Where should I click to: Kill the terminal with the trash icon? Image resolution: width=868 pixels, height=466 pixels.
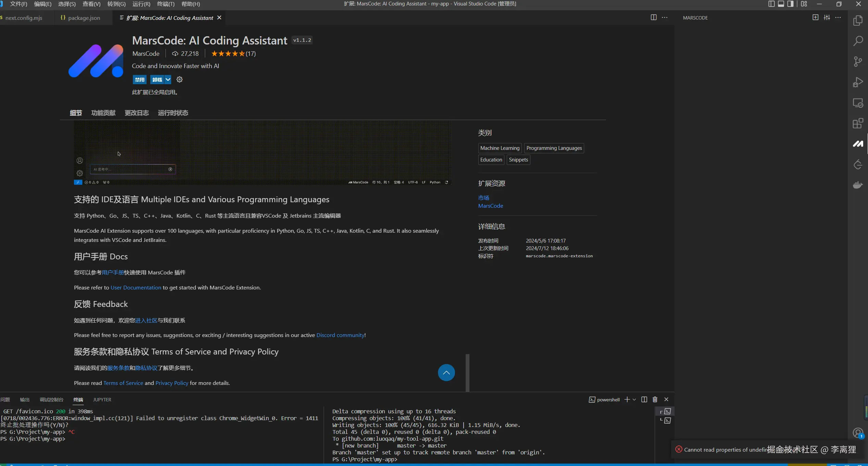pyautogui.click(x=655, y=399)
